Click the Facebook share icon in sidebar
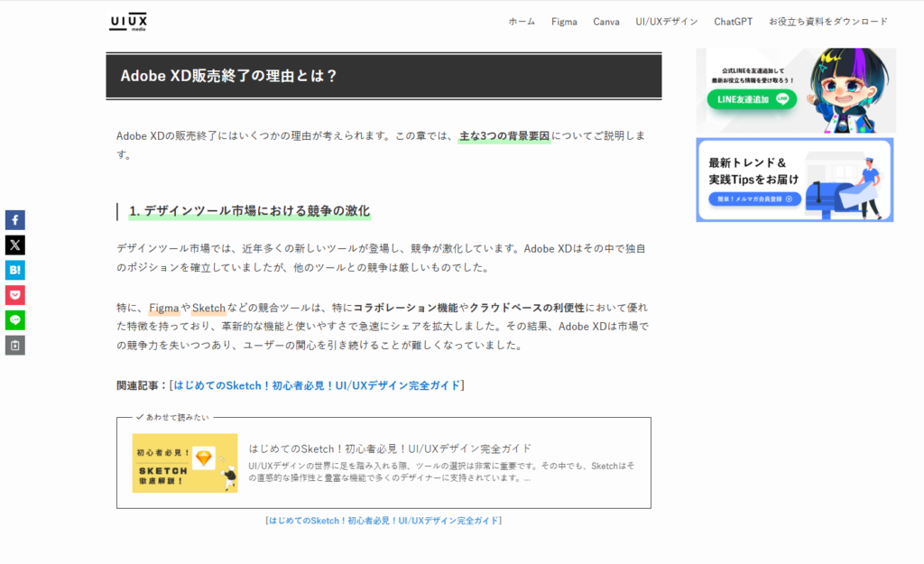The image size is (924, 564). tap(14, 219)
